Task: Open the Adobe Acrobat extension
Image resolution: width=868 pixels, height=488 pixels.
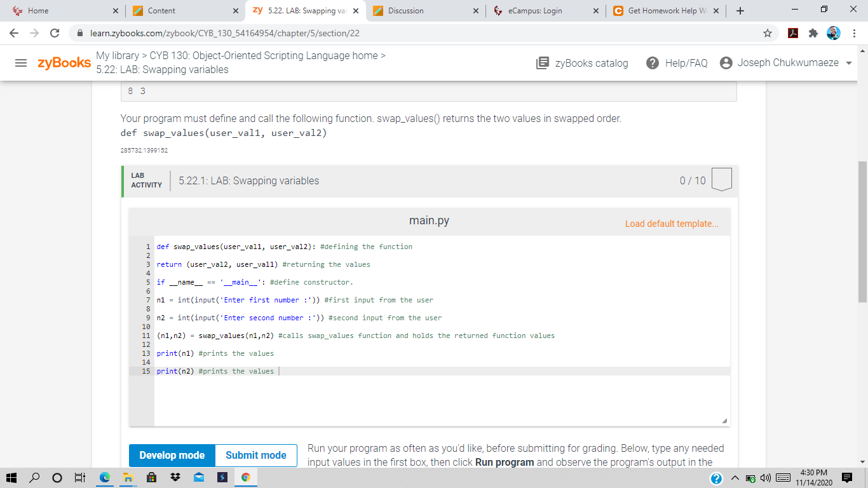Action: click(x=793, y=33)
